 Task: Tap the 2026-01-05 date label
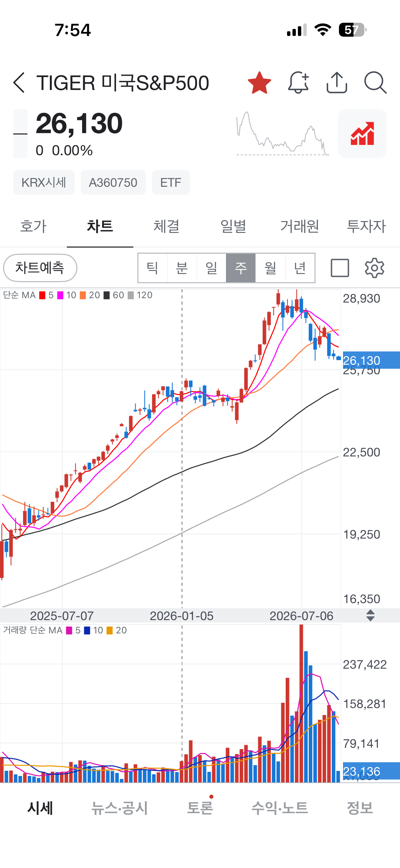(182, 616)
